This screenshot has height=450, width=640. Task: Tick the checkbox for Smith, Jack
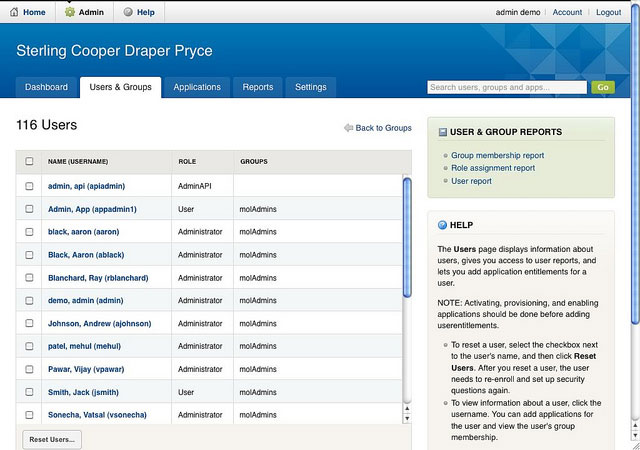pyautogui.click(x=29, y=392)
